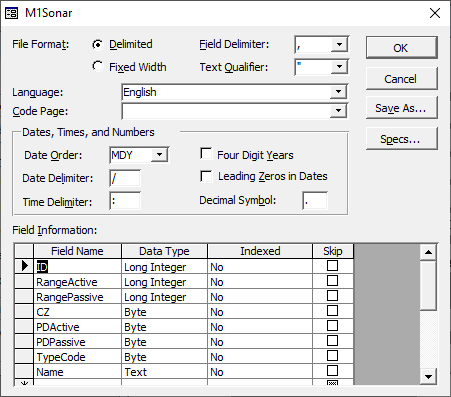This screenshot has height=397, width=451.
Task: Click the M1Sonar form icon in title bar
Action: [x=11, y=13]
